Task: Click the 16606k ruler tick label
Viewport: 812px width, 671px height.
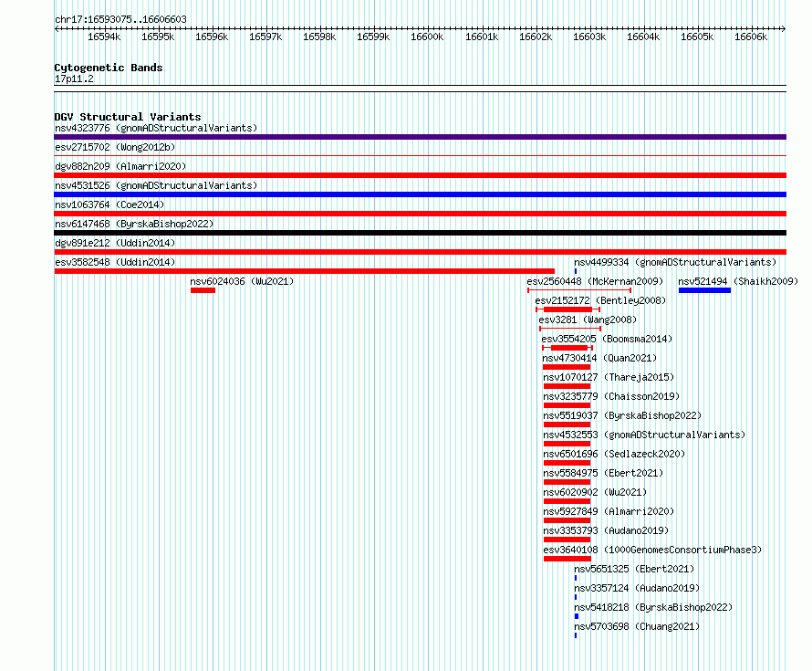Action: point(751,37)
